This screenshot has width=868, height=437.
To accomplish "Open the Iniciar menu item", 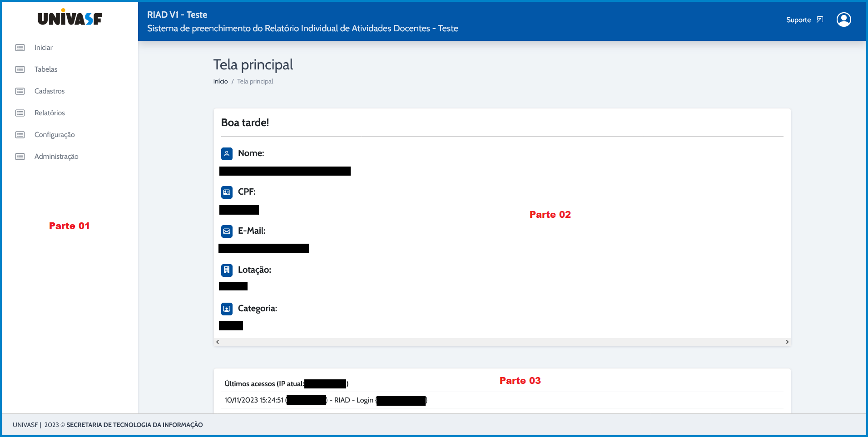I will point(44,48).
